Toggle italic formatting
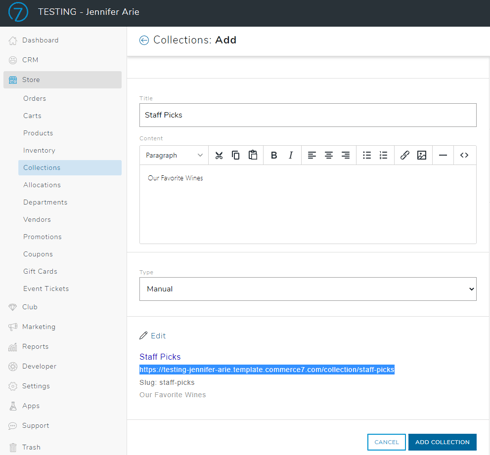Image resolution: width=490 pixels, height=455 pixels. click(x=291, y=155)
